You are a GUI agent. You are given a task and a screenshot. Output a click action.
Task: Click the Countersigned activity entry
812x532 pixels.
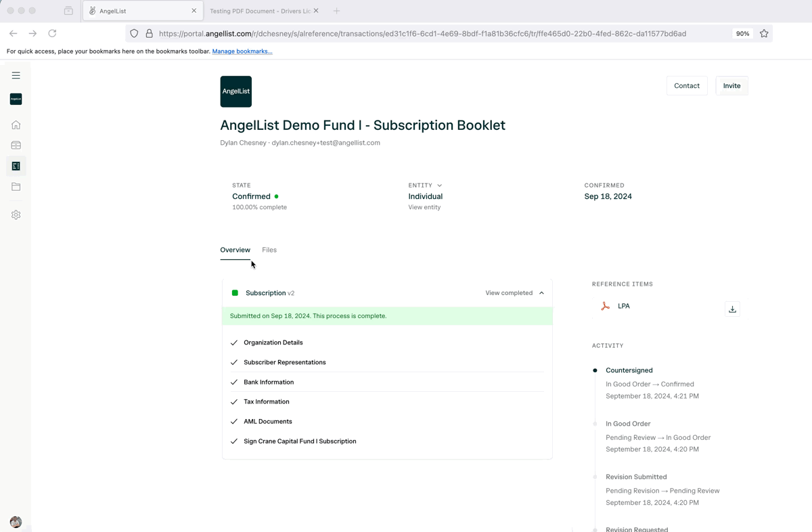coord(629,370)
